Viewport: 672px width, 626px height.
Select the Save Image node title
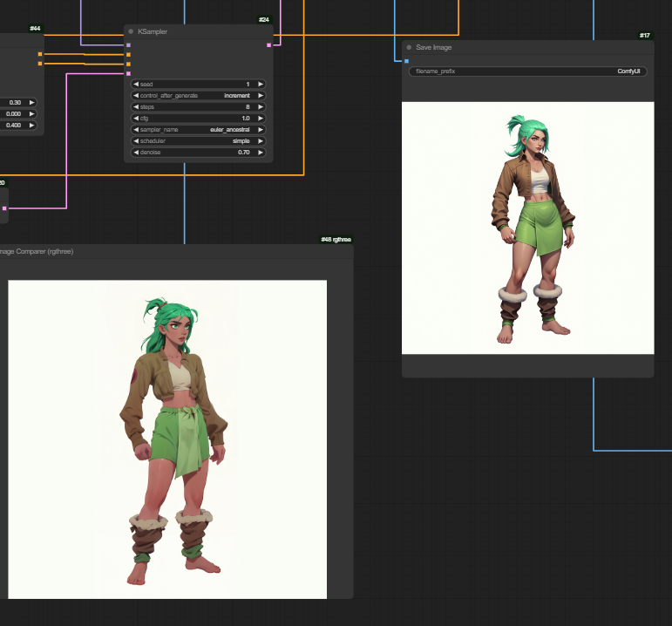[434, 47]
